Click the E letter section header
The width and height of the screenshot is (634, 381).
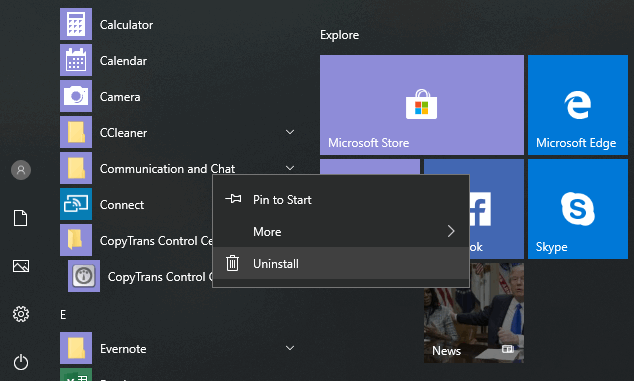click(x=63, y=315)
